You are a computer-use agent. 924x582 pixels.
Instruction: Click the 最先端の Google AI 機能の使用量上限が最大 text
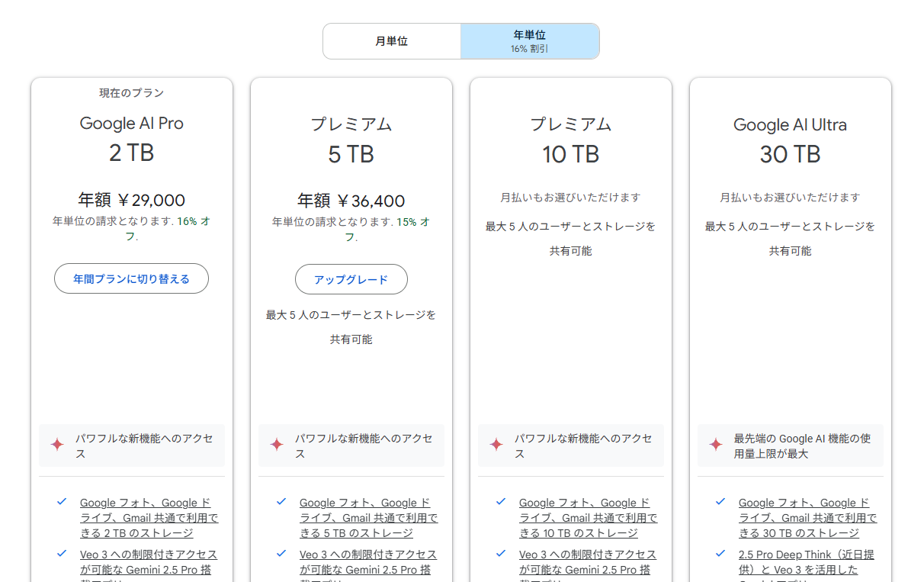[x=803, y=446]
